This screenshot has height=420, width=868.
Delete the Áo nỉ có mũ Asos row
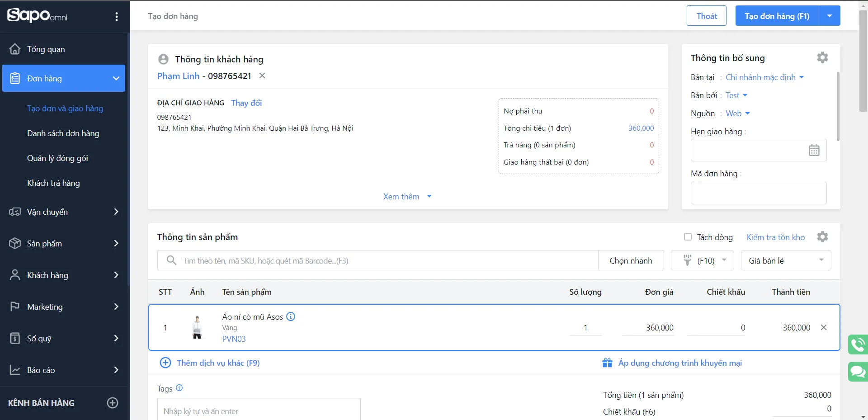pyautogui.click(x=824, y=327)
